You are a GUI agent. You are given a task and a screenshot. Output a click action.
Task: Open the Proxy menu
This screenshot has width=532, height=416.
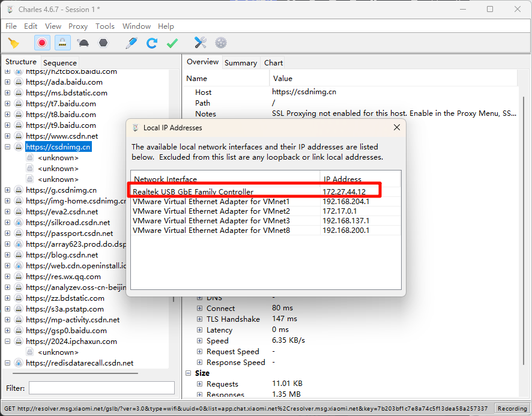point(78,26)
